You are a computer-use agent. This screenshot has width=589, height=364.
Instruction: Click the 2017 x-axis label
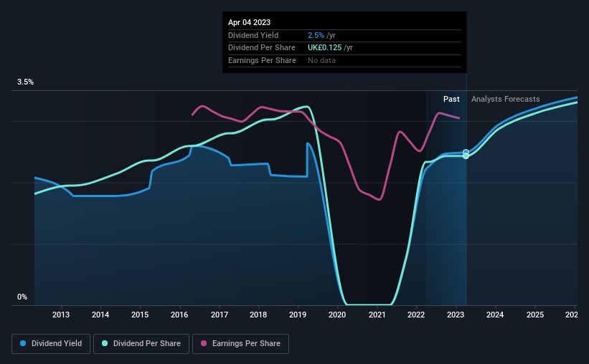click(x=220, y=315)
